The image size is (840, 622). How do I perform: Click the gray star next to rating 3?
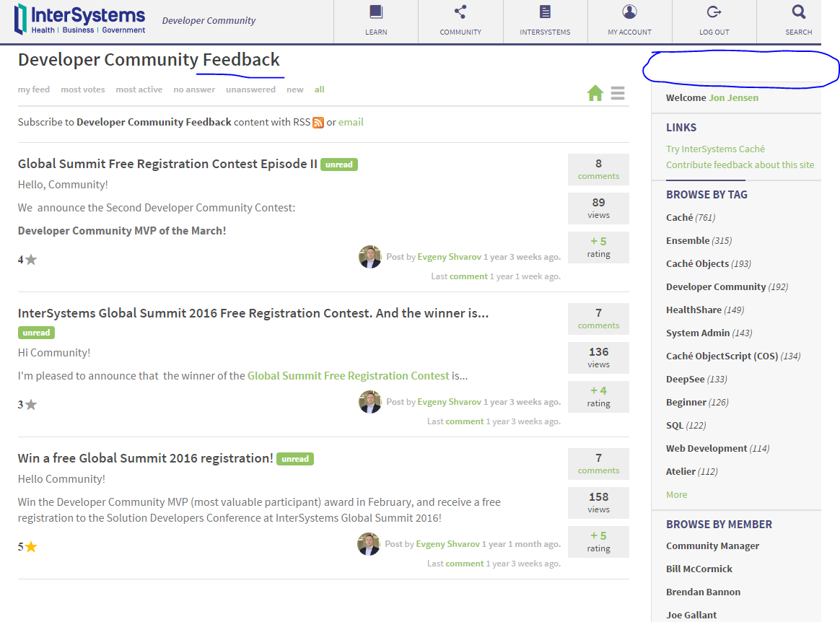[x=32, y=405]
